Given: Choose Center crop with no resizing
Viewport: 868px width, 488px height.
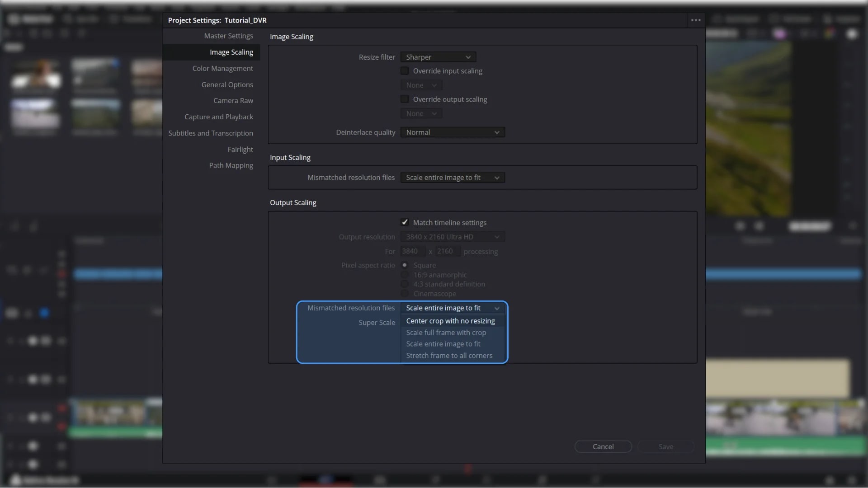Looking at the screenshot, I should coord(450,321).
